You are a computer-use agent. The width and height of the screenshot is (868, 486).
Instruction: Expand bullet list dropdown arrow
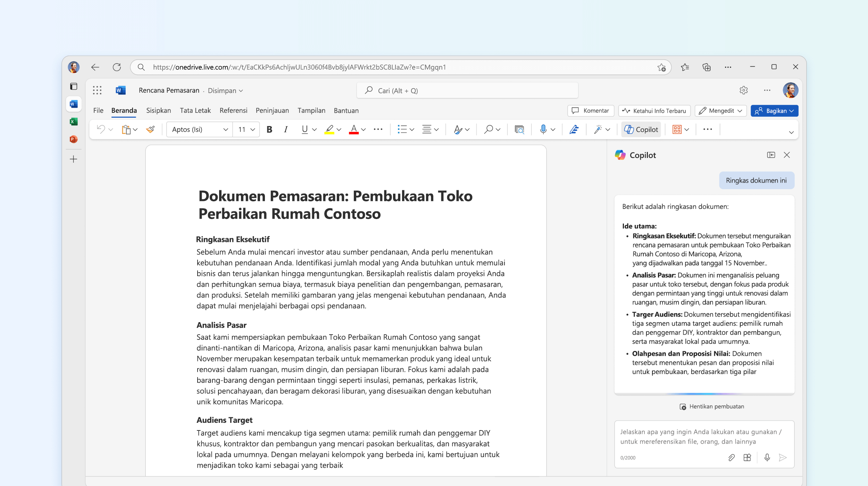[x=412, y=129]
